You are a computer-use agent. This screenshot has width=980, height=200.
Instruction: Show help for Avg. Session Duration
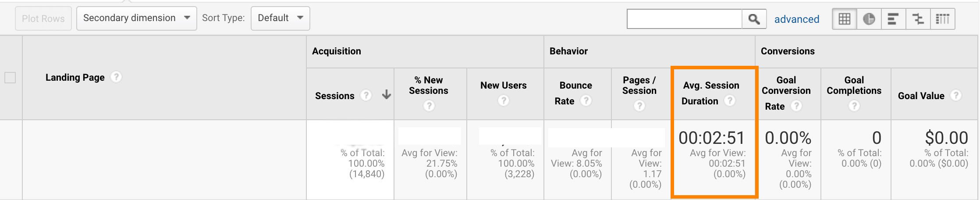(x=729, y=101)
